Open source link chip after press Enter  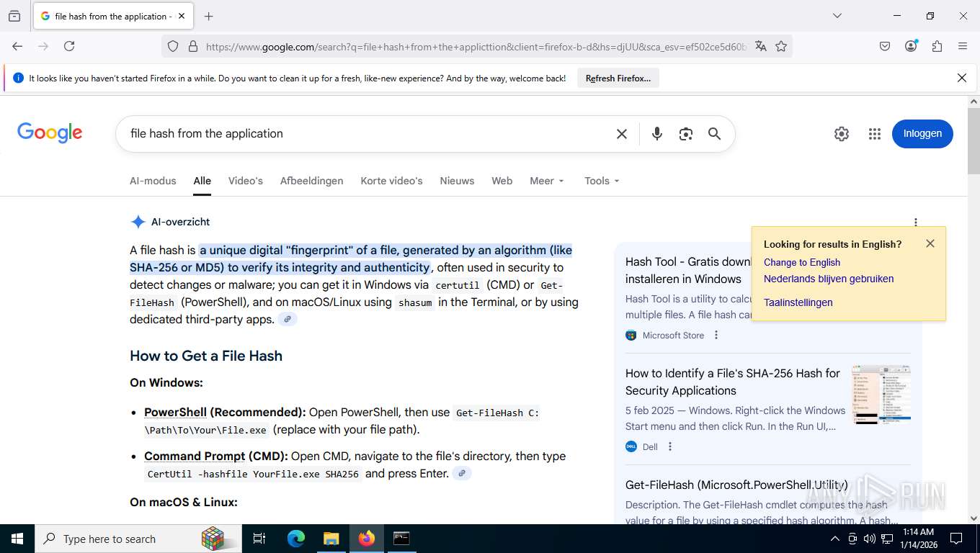(462, 473)
